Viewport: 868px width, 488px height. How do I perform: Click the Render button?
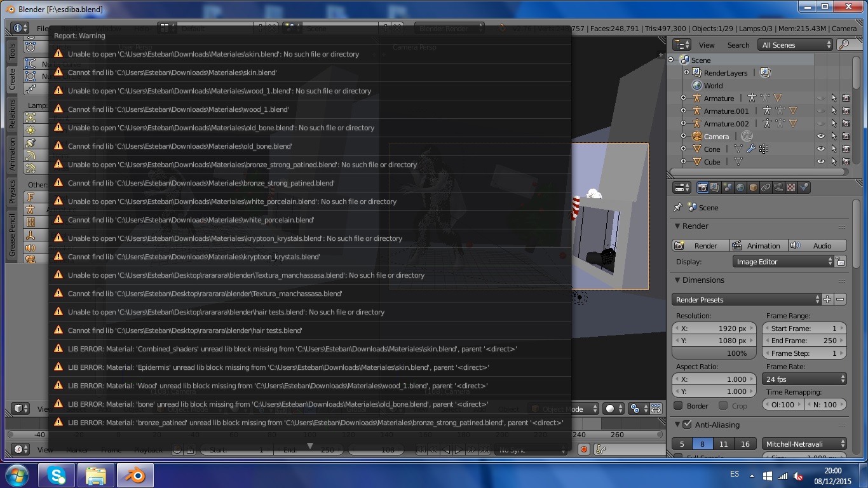tap(700, 246)
